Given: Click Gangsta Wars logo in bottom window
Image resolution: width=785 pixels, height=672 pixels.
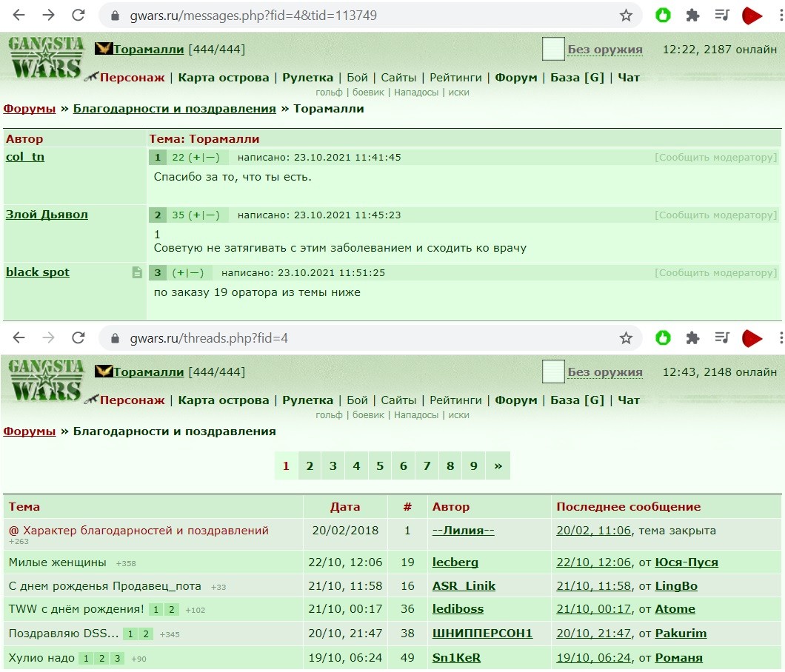Looking at the screenshot, I should (x=46, y=380).
